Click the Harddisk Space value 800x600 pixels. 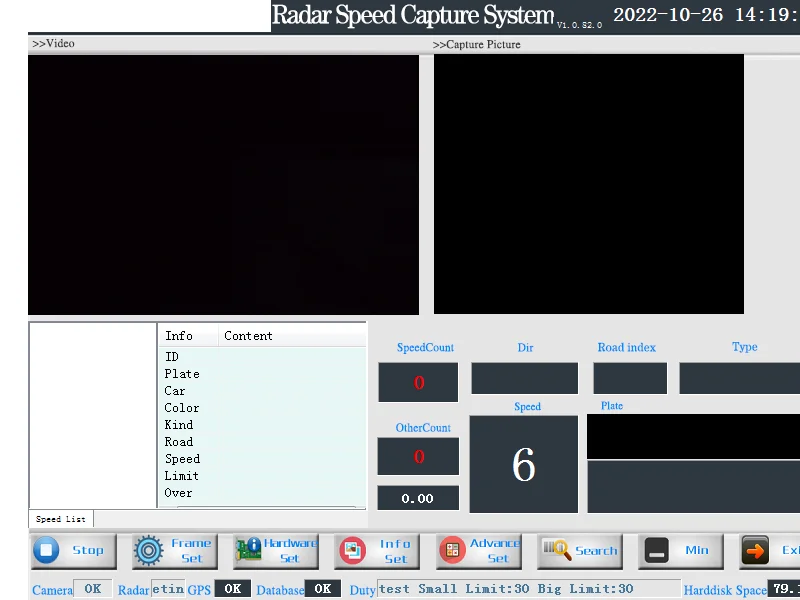coord(784,589)
